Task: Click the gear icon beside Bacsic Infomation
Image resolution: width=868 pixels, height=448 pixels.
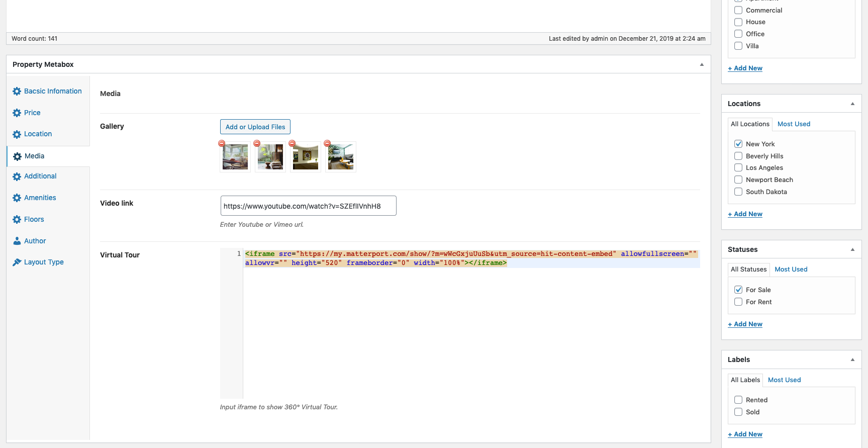Action: click(x=17, y=92)
